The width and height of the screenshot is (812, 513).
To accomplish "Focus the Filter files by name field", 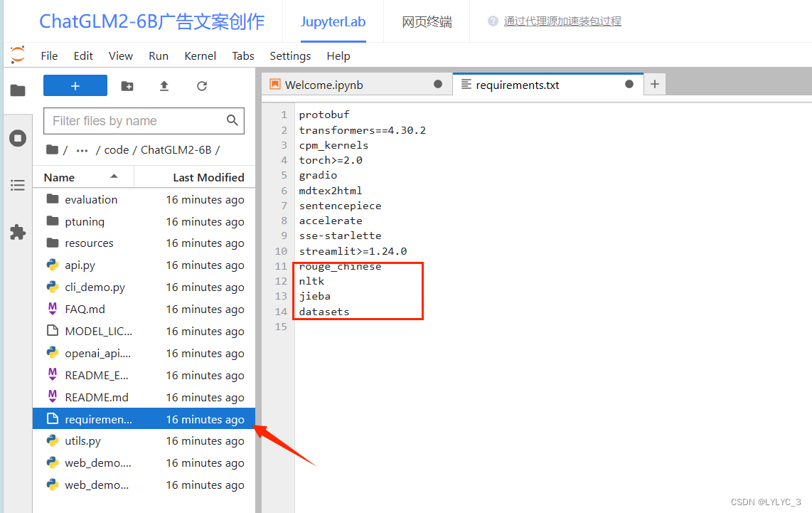I will [x=144, y=121].
